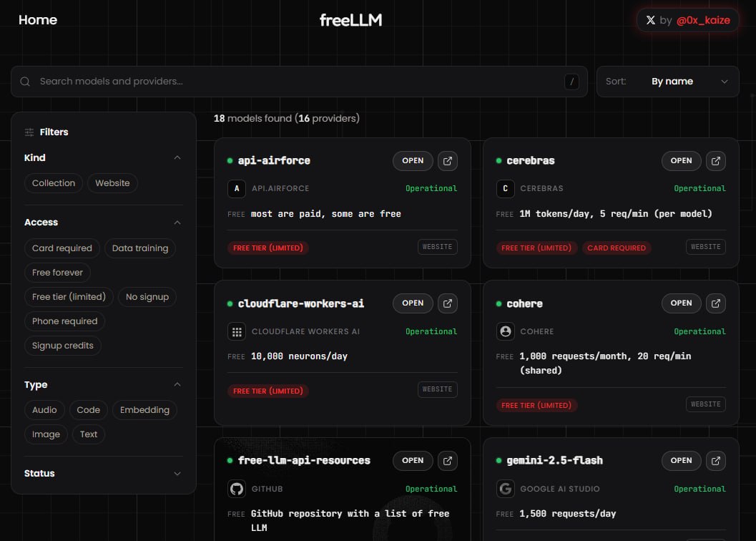
Task: Toggle the Card required access filter
Action: (62, 248)
